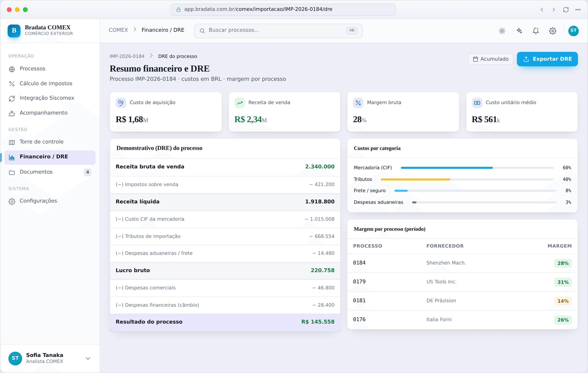Toggle light theme sun icon
The image size is (588, 373).
(x=502, y=31)
